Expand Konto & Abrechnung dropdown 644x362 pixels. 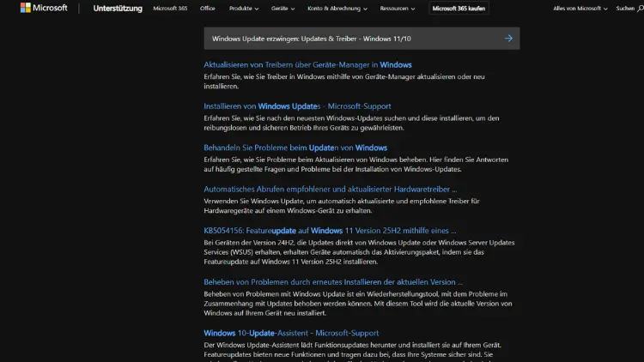[337, 9]
